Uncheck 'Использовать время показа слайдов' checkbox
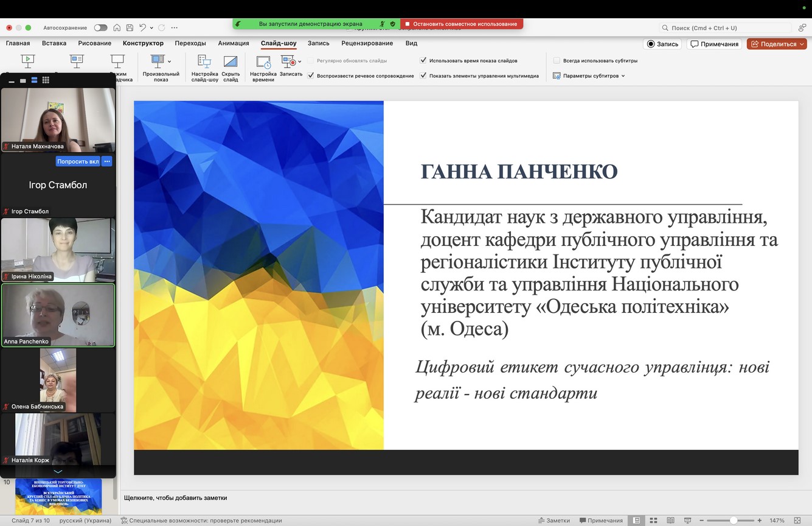Viewport: 812px width, 526px height. coord(423,61)
